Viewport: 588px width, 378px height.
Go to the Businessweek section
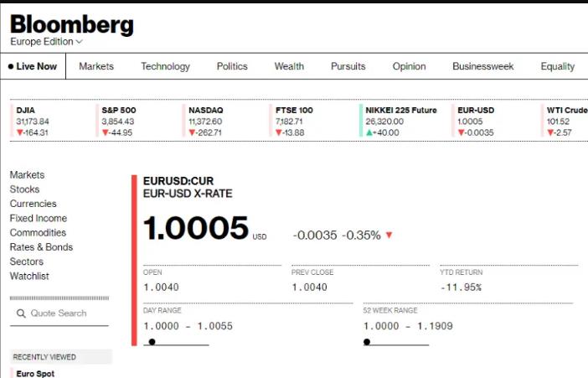(483, 66)
